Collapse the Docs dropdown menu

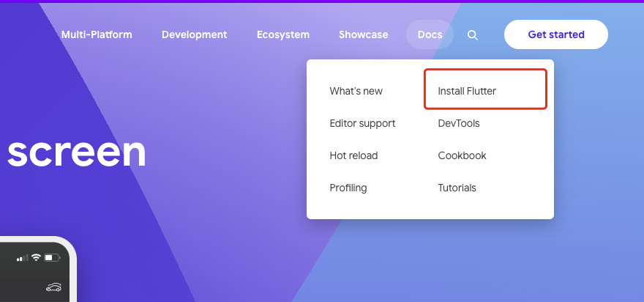click(430, 34)
